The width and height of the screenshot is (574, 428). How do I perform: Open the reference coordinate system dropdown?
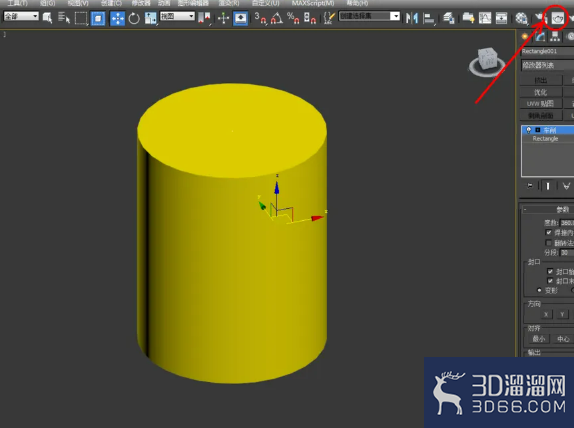[177, 16]
